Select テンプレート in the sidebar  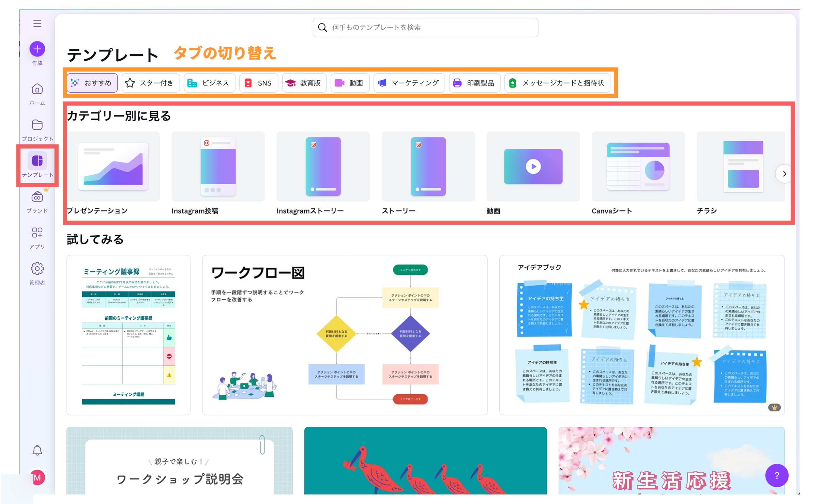[37, 165]
